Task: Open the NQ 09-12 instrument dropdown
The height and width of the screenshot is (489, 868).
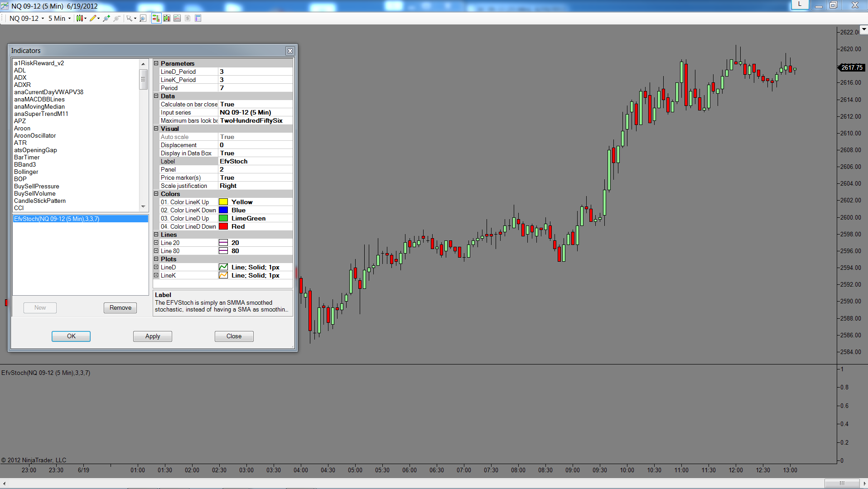Action: tap(27, 18)
